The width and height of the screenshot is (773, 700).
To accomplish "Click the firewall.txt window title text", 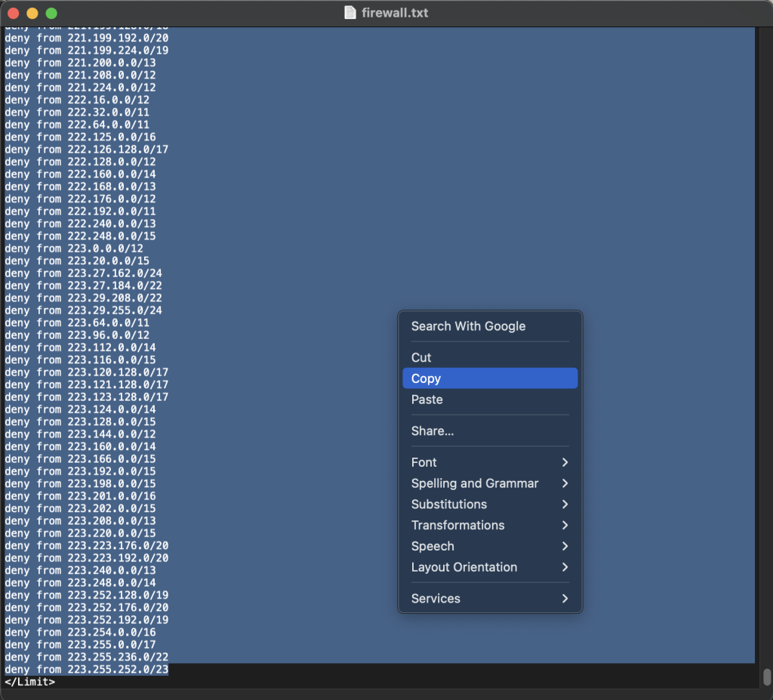I will (396, 13).
